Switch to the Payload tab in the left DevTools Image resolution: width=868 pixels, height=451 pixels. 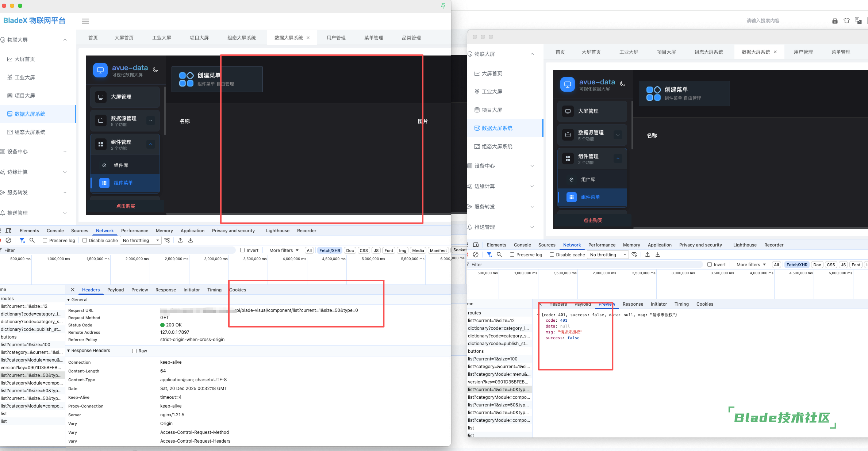[x=115, y=290]
